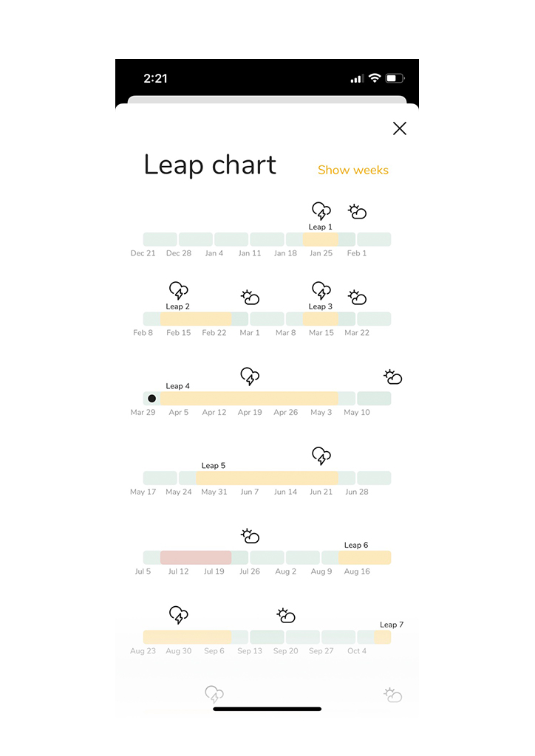The width and height of the screenshot is (535, 756).
Task: Tap the storm cloud icon ending Leap 5
Action: (321, 456)
